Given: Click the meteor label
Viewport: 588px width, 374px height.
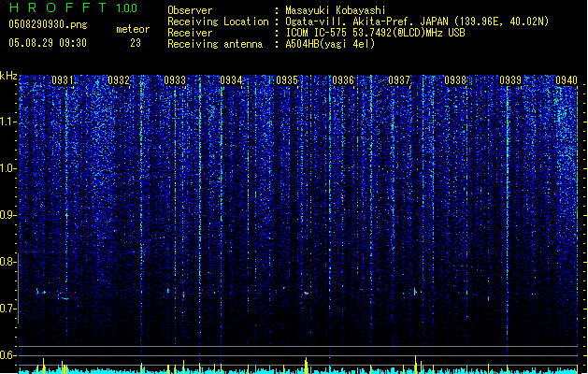Looking at the screenshot, I should (133, 29).
